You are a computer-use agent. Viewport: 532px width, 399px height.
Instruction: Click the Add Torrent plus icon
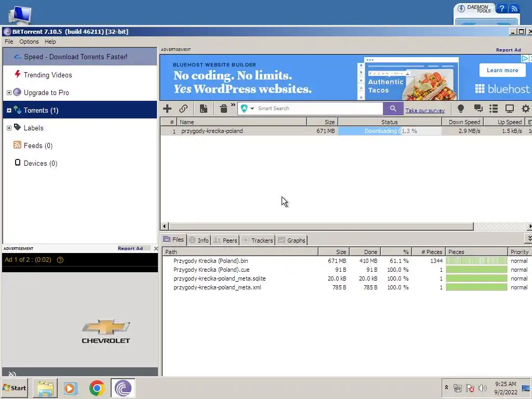point(167,109)
